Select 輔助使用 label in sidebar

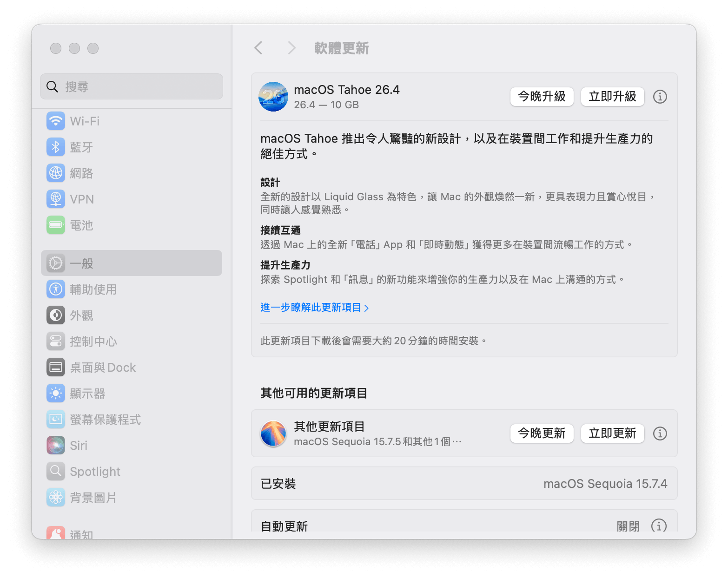click(x=93, y=289)
